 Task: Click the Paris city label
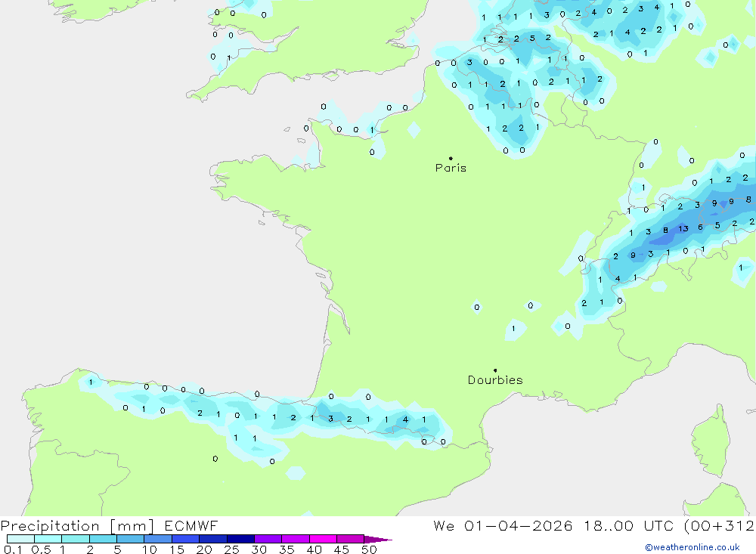point(451,168)
